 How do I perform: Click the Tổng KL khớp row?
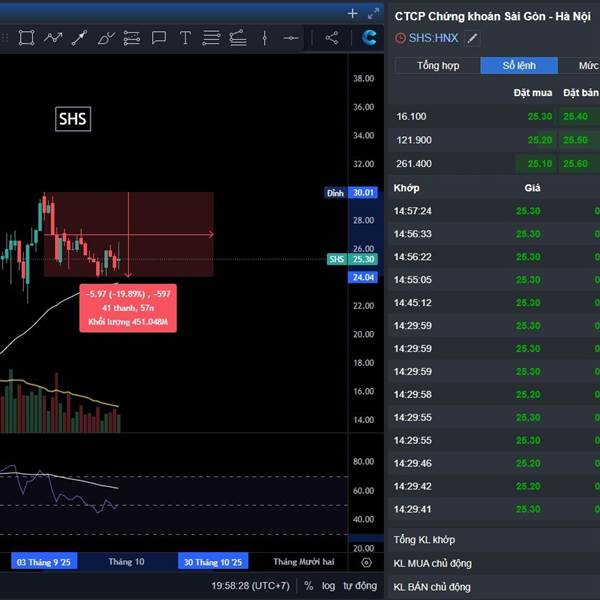tap(494, 540)
